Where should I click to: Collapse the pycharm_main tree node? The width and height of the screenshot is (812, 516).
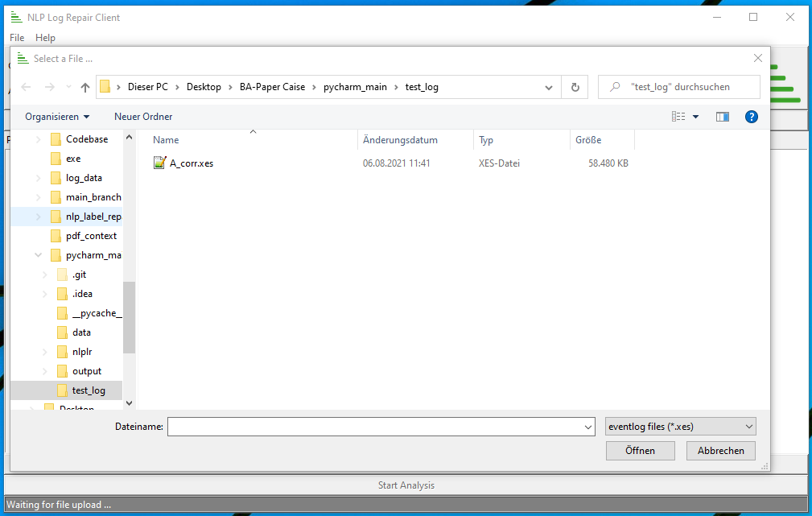coord(39,255)
